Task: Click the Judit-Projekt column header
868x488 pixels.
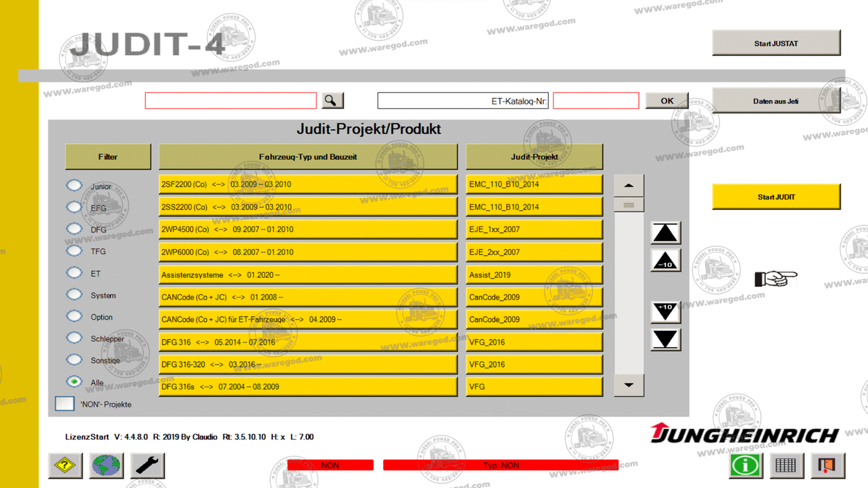Action: [x=534, y=157]
